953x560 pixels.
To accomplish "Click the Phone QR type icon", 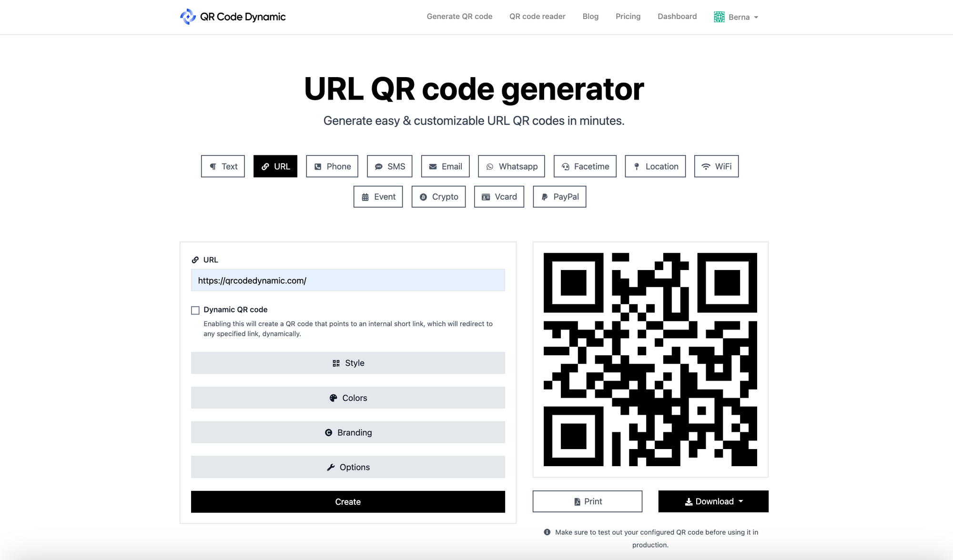I will pyautogui.click(x=332, y=166).
